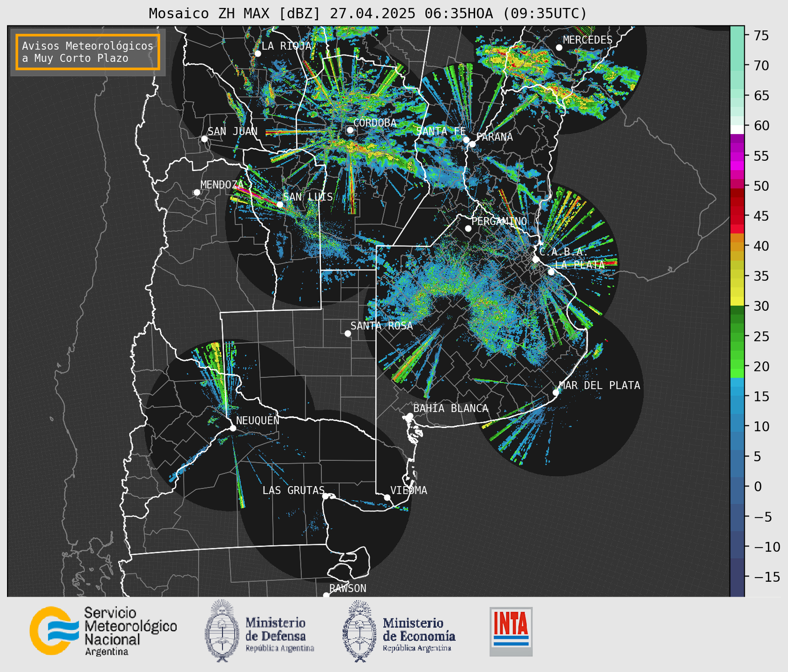Click the magenta 55 dBZ color band
The width and height of the screenshot is (788, 672).
click(737, 156)
